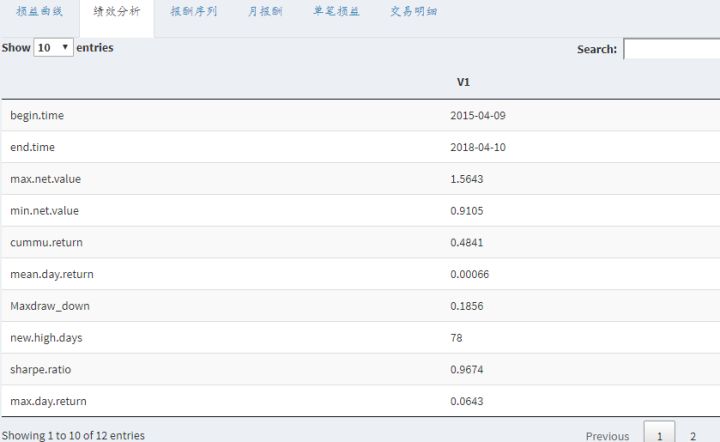This screenshot has width=720, height=442.
Task: Click the Previous pagination button
Action: (x=607, y=436)
